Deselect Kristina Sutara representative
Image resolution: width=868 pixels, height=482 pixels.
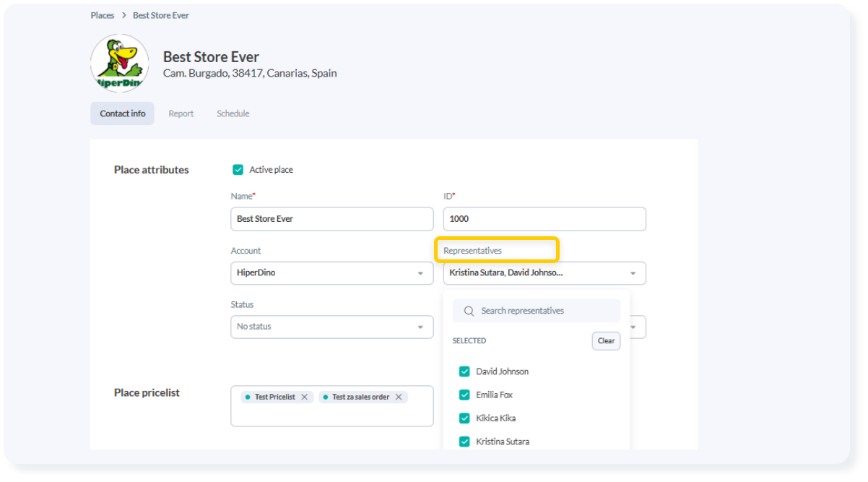pos(464,441)
